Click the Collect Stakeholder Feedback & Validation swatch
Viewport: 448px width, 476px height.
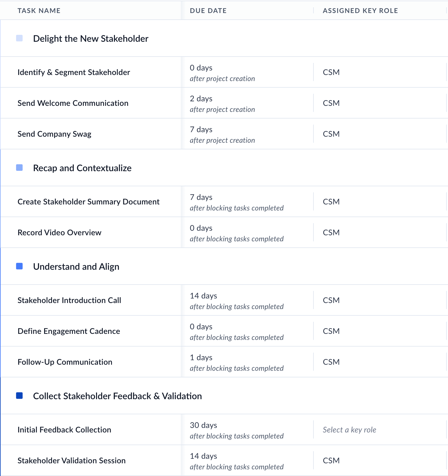(19, 396)
